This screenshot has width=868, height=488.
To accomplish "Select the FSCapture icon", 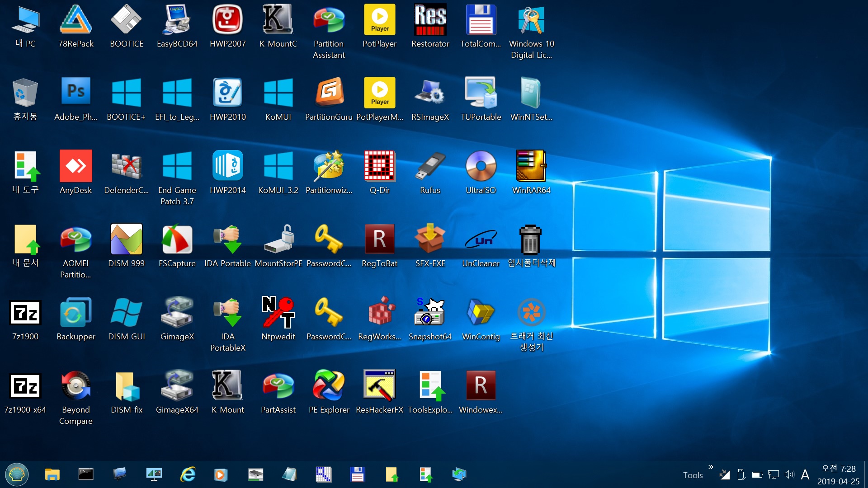I will [x=177, y=239].
